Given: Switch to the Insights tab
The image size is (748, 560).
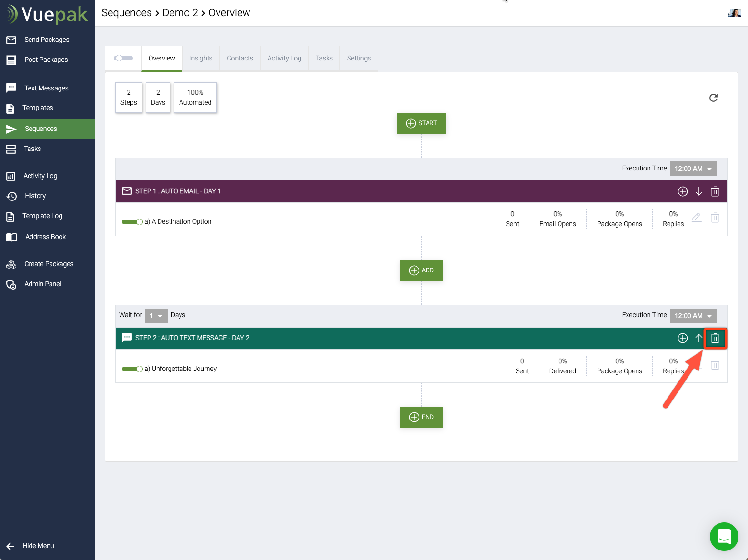Looking at the screenshot, I should 200,58.
